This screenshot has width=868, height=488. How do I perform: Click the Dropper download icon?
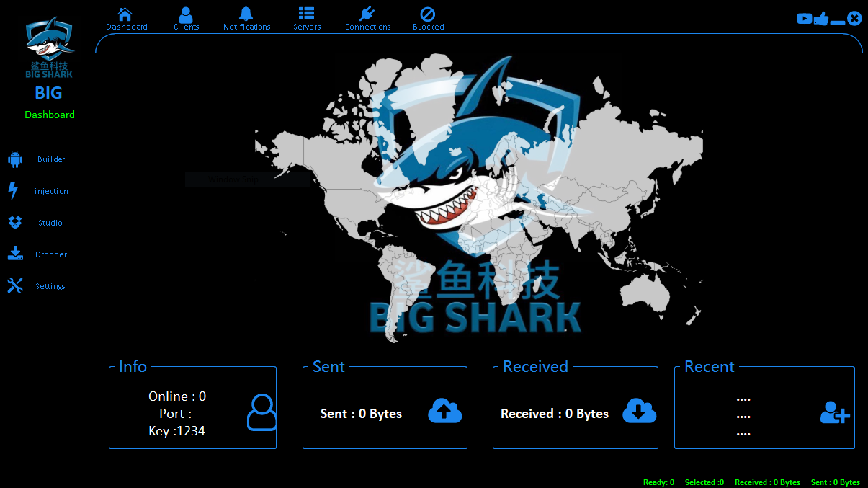(x=15, y=254)
